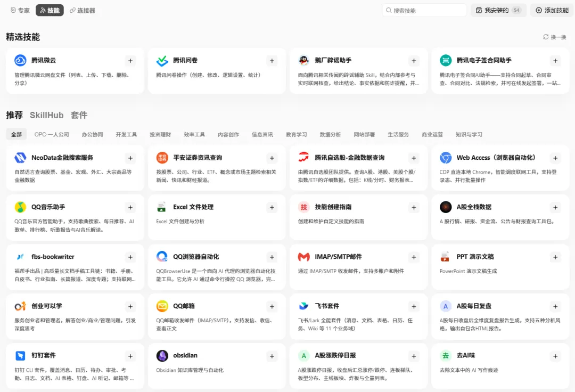This screenshot has height=392, width=575.
Task: Click the A股每日复盘 letter A icon
Action: (446, 306)
